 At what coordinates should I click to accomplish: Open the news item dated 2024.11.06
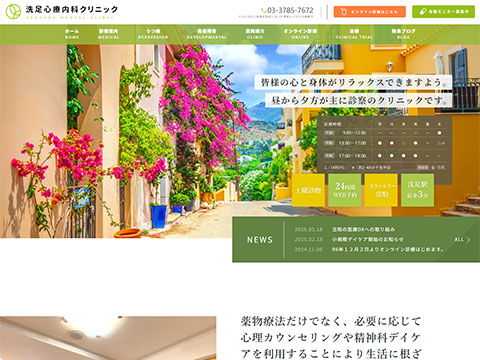point(369,249)
